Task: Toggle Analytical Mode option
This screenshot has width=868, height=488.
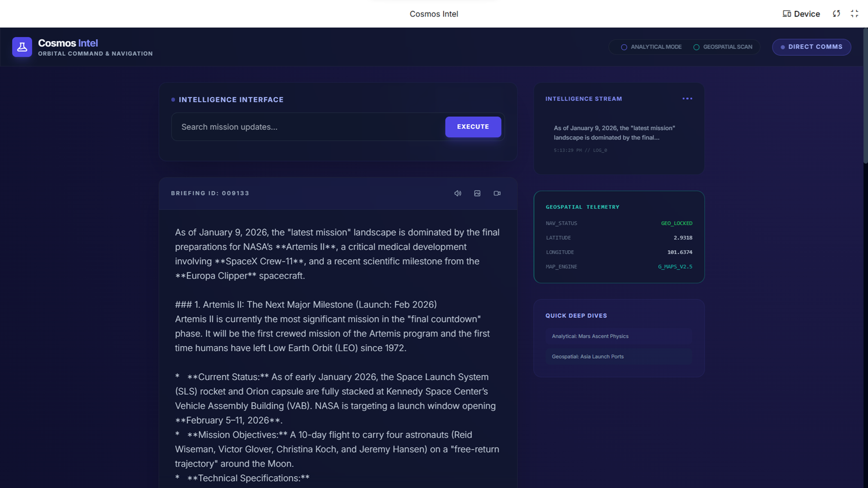Action: pos(651,47)
